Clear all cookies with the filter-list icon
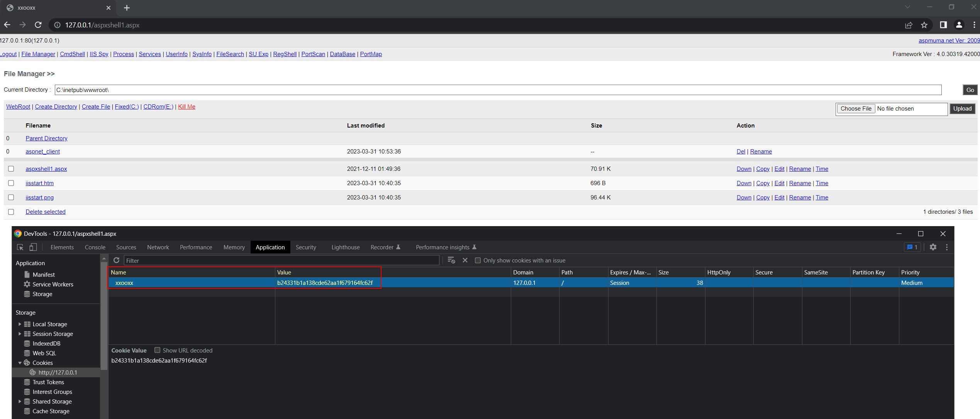The height and width of the screenshot is (419, 980). tap(451, 260)
